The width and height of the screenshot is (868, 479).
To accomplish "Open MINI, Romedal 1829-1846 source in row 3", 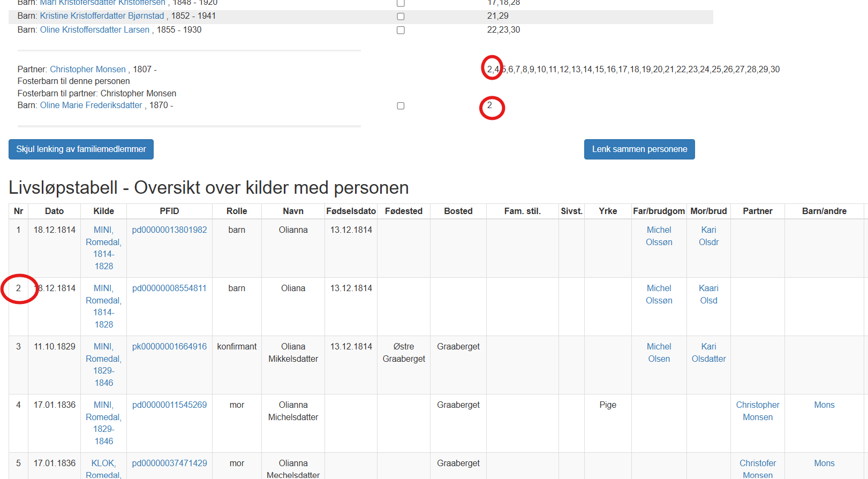I will [x=103, y=364].
